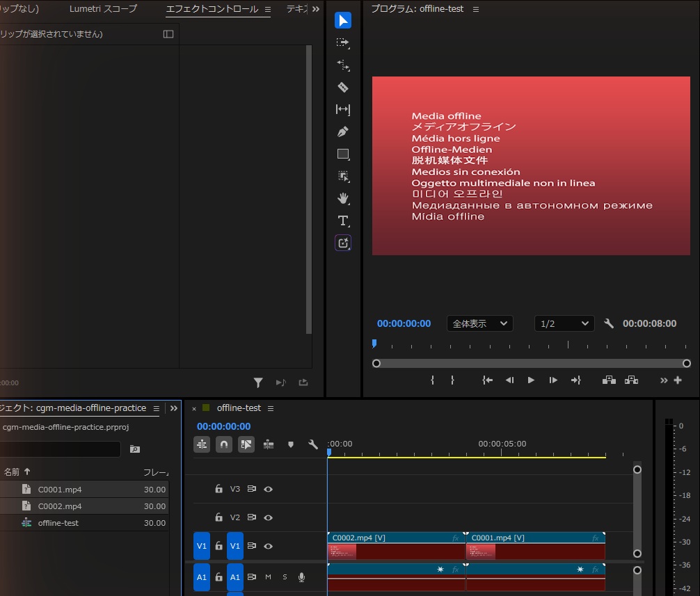Toggle lock on track V3
The width and height of the screenshot is (700, 596).
pyautogui.click(x=218, y=489)
